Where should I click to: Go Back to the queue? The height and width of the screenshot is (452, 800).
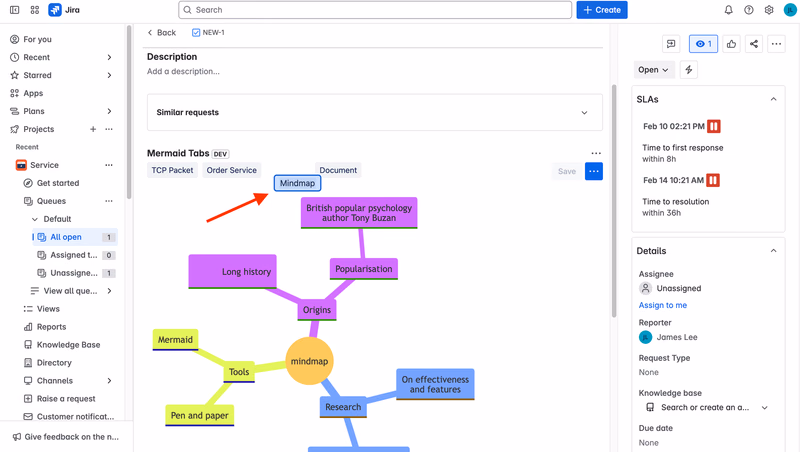tap(162, 33)
